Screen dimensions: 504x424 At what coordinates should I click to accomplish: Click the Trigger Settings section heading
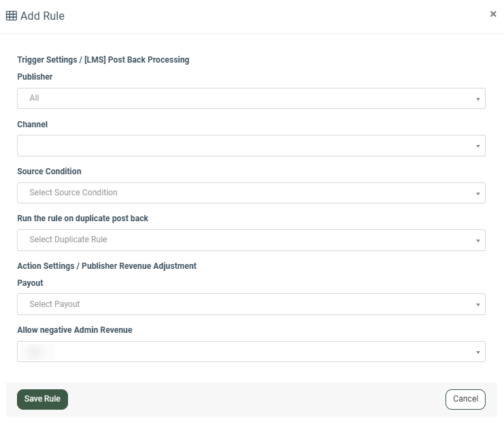click(x=103, y=60)
